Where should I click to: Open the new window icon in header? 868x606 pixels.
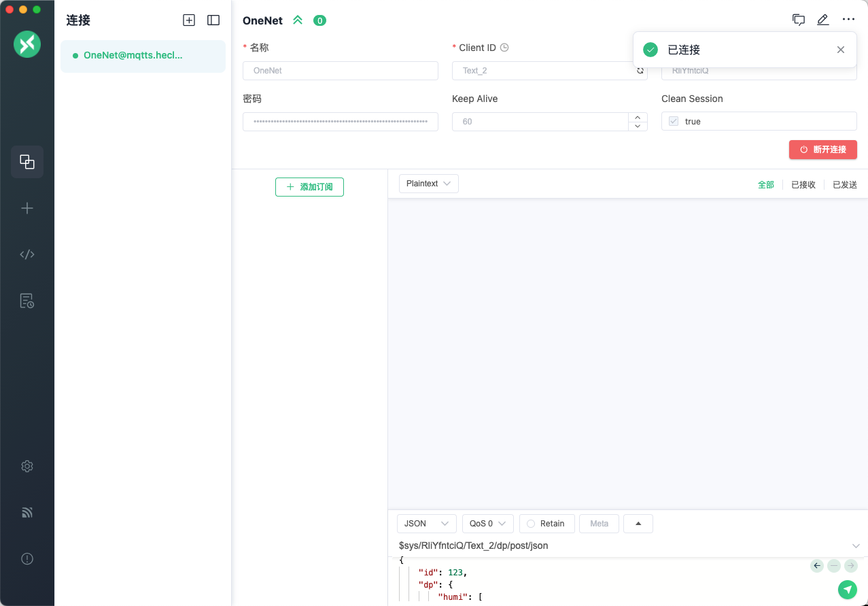pos(799,20)
